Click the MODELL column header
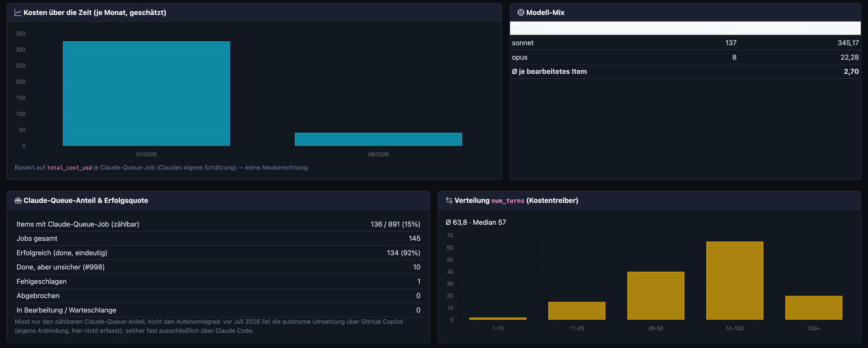This screenshot has height=348, width=868. click(526, 28)
